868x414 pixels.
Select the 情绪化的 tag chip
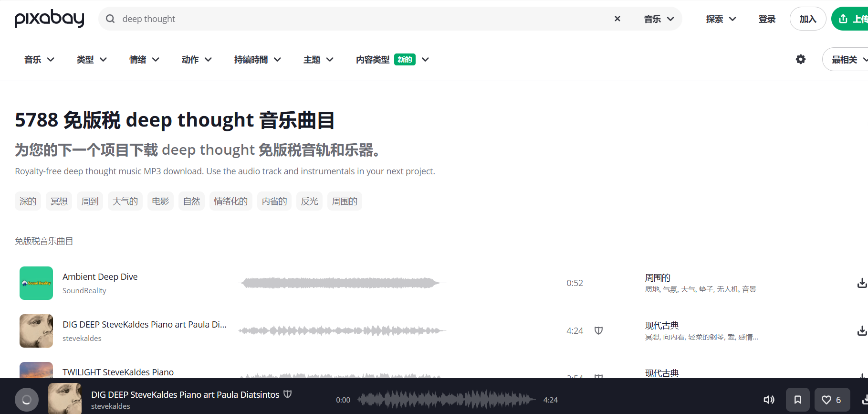click(x=231, y=201)
